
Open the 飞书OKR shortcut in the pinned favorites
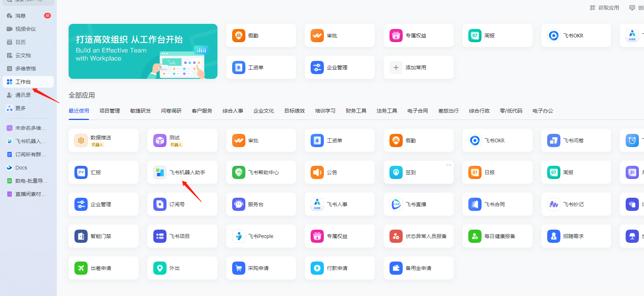[x=576, y=36]
